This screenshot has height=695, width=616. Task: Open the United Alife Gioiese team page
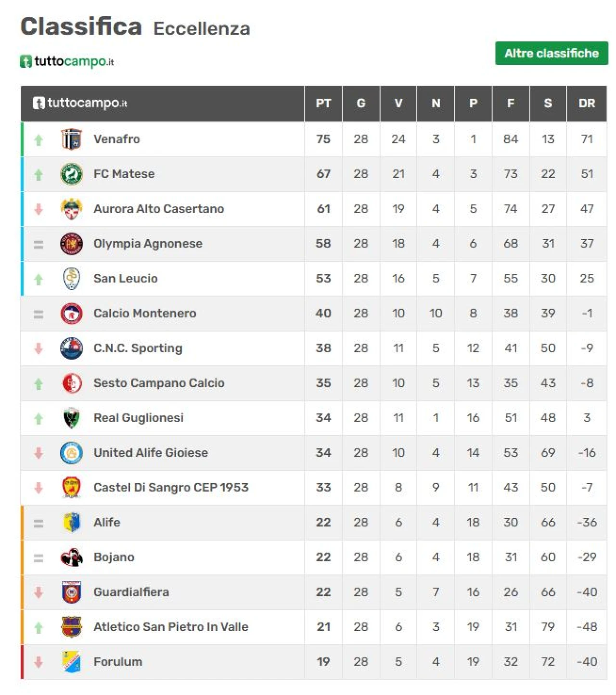click(151, 453)
